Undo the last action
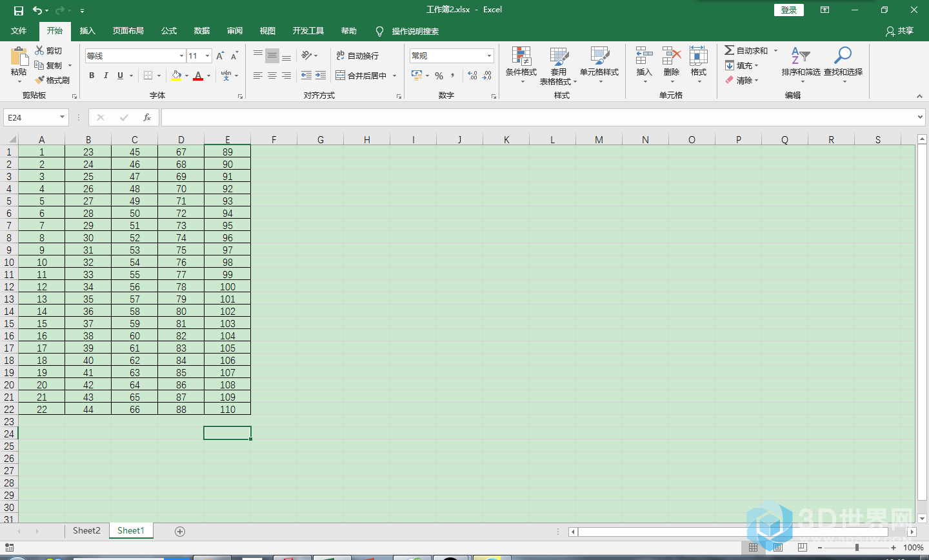The image size is (929, 560). tap(37, 10)
